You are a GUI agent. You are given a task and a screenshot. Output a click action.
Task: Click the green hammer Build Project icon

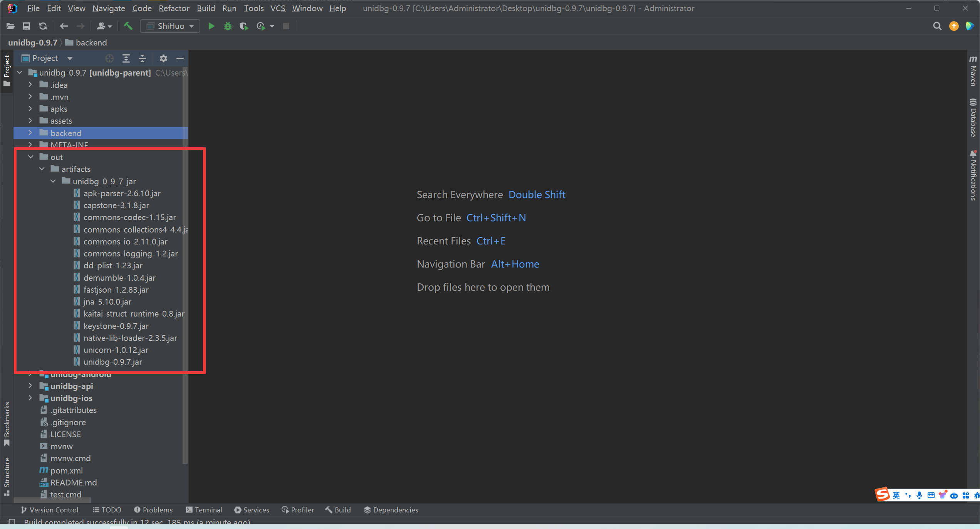128,26
